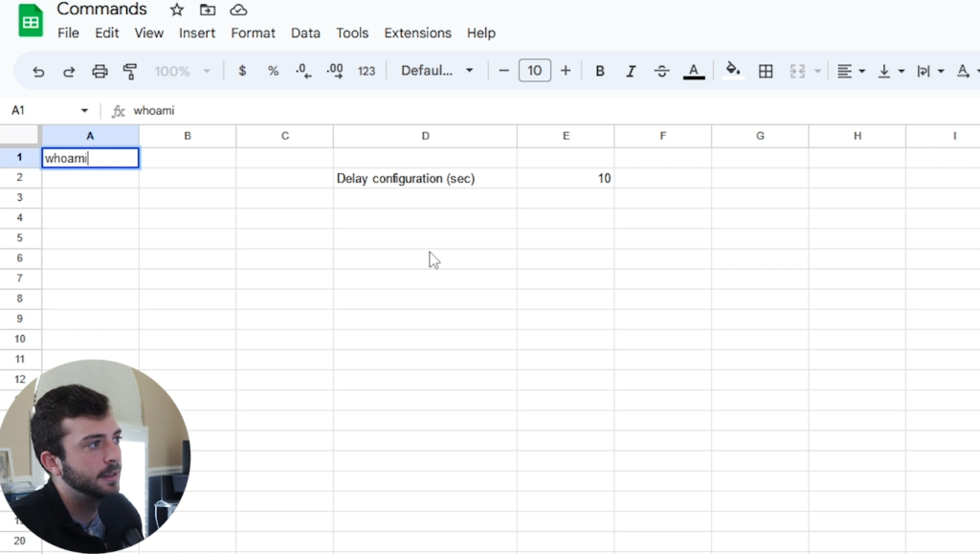Open the View menu
The image size is (980, 554).
coord(148,33)
